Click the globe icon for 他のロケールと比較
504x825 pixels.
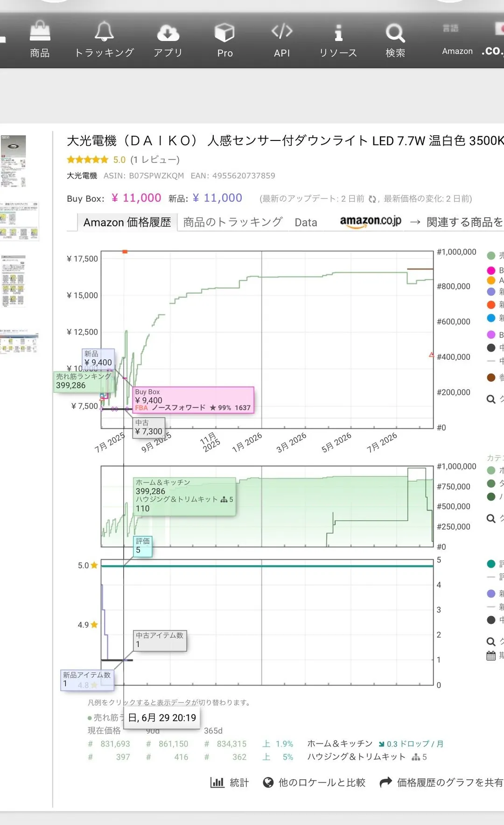click(x=268, y=783)
